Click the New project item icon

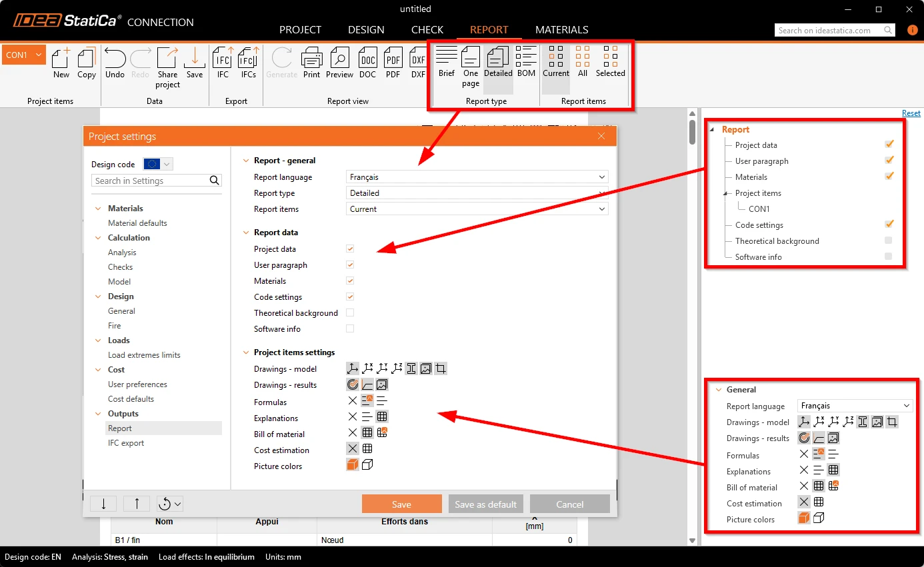[x=61, y=63]
